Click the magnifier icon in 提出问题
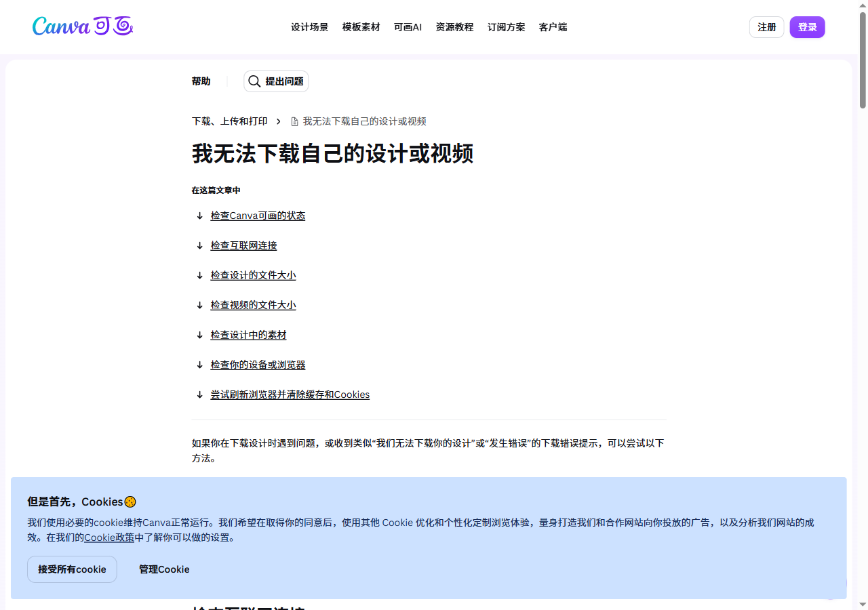 coord(254,81)
